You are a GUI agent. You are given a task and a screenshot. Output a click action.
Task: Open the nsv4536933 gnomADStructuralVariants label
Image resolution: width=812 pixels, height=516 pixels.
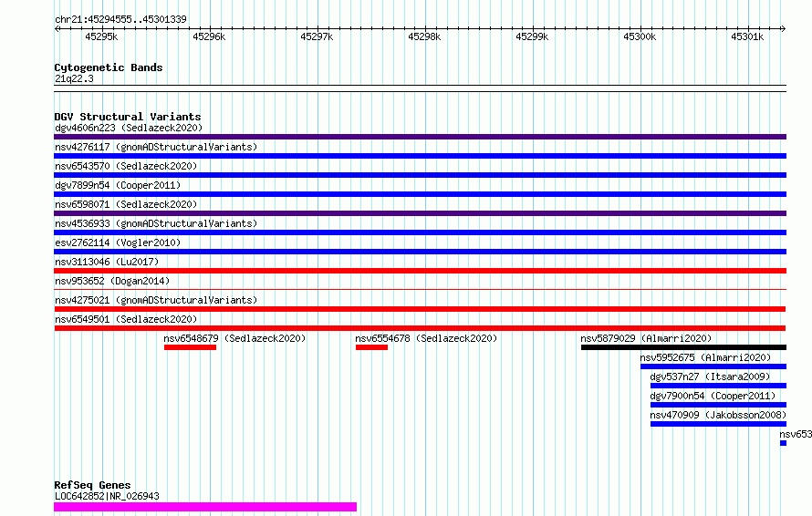click(x=156, y=223)
